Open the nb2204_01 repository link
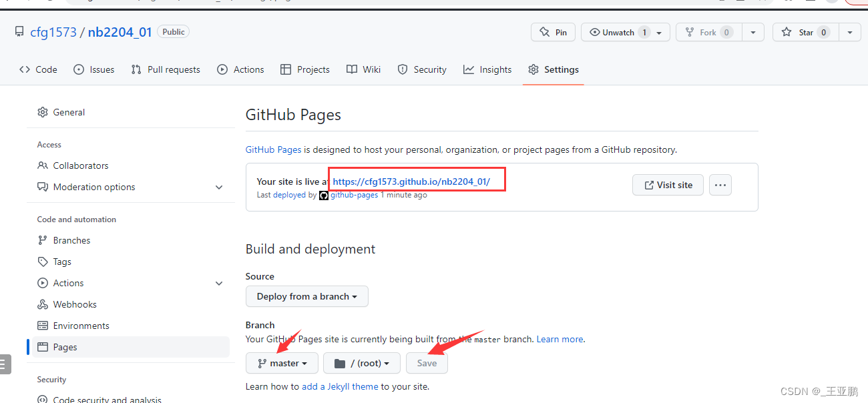Screen dimensions: 868x403 click(x=120, y=32)
